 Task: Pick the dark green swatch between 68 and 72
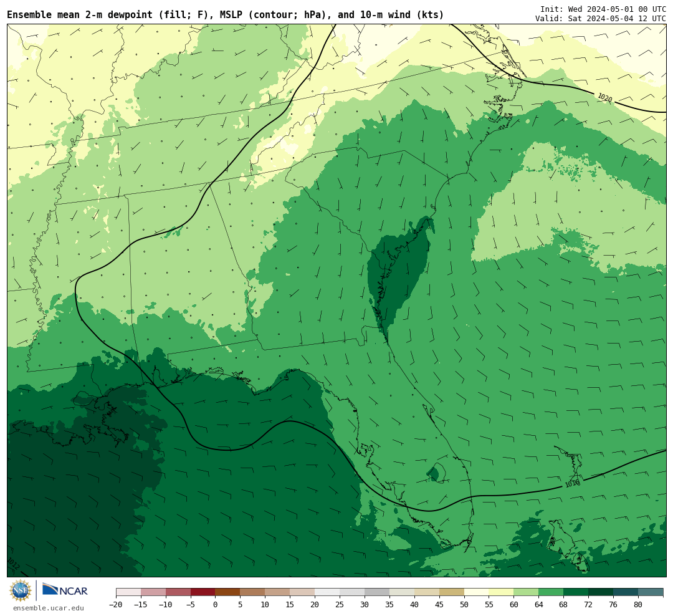576,592
